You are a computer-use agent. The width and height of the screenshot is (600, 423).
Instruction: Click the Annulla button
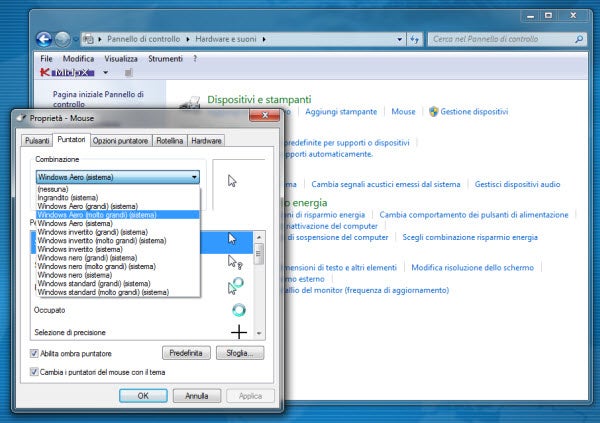197,396
